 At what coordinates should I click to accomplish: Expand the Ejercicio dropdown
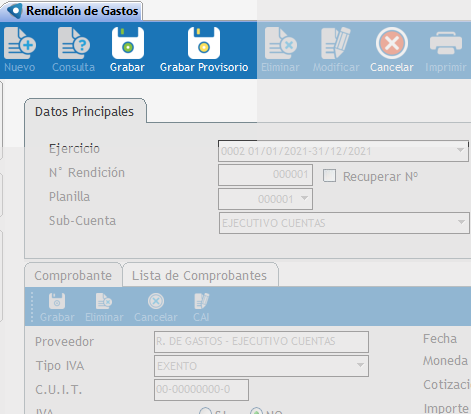[x=460, y=151]
